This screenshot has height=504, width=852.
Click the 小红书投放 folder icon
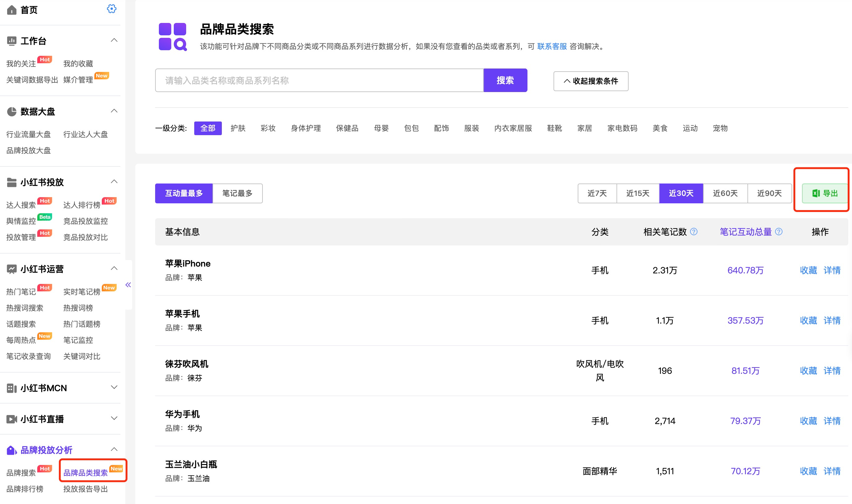11,182
